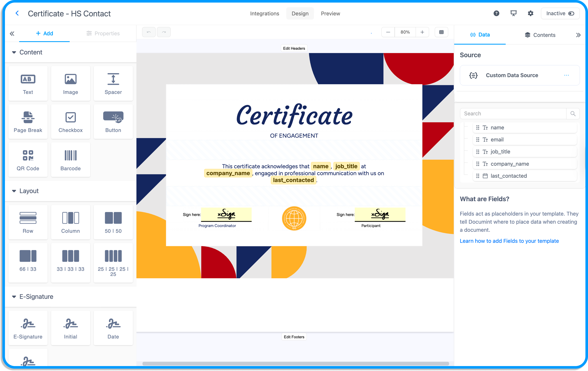Image resolution: width=588 pixels, height=371 pixels.
Task: Open the help question mark icon
Action: tap(496, 13)
